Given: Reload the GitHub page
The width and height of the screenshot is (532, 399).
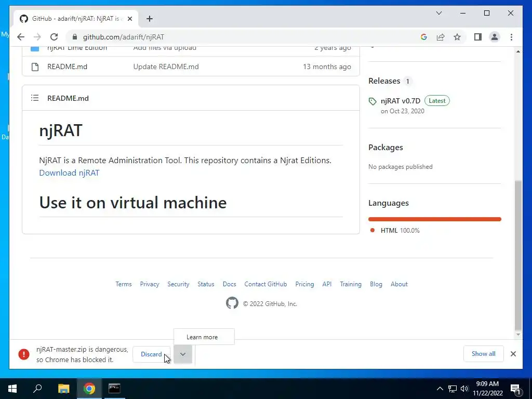Looking at the screenshot, I should click(54, 37).
